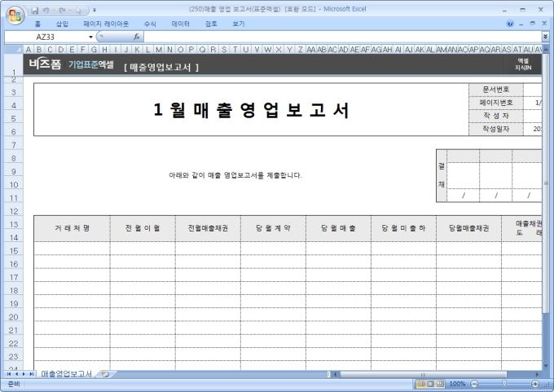Click the 거래처명 column header cell
Viewport: 554px width, 392px height.
[72, 228]
